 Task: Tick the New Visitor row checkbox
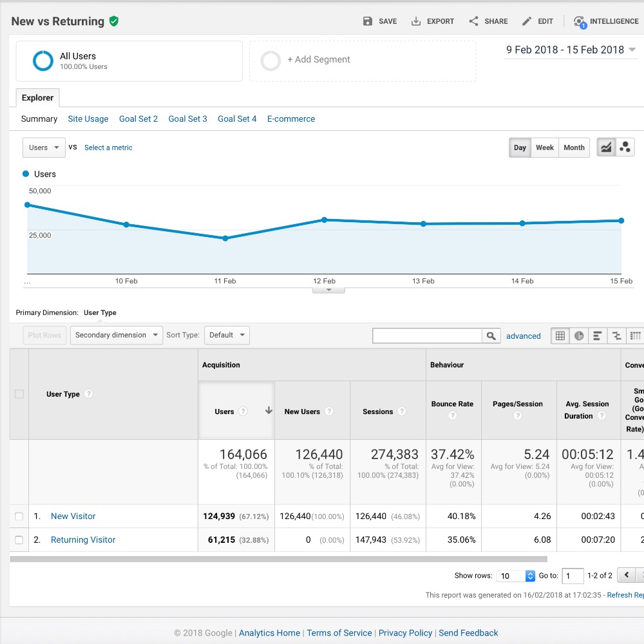coord(19,516)
